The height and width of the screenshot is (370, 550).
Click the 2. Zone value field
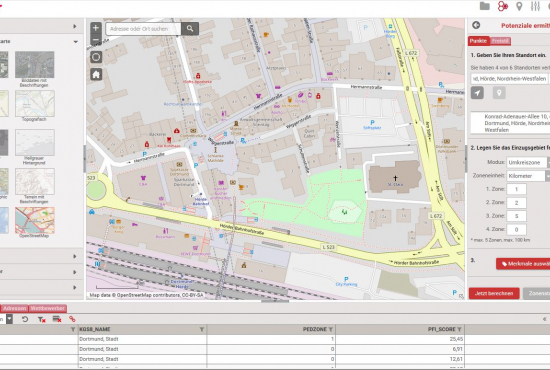tap(516, 203)
